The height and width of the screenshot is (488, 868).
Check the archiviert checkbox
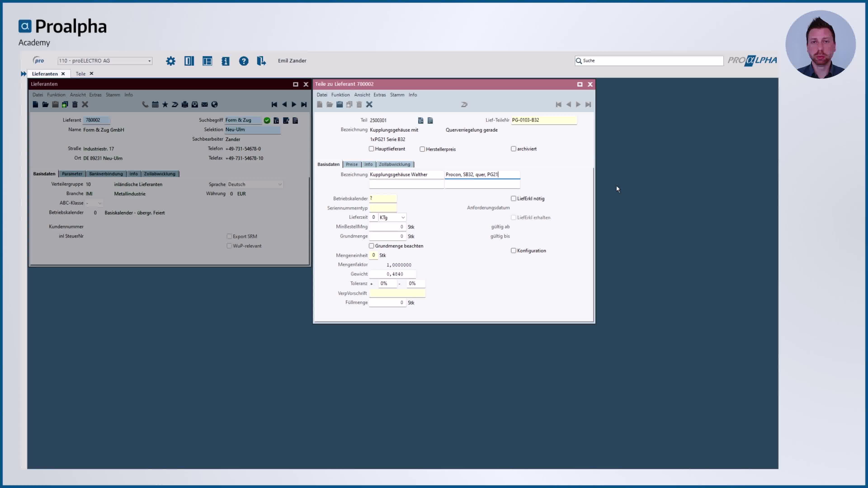coord(514,149)
